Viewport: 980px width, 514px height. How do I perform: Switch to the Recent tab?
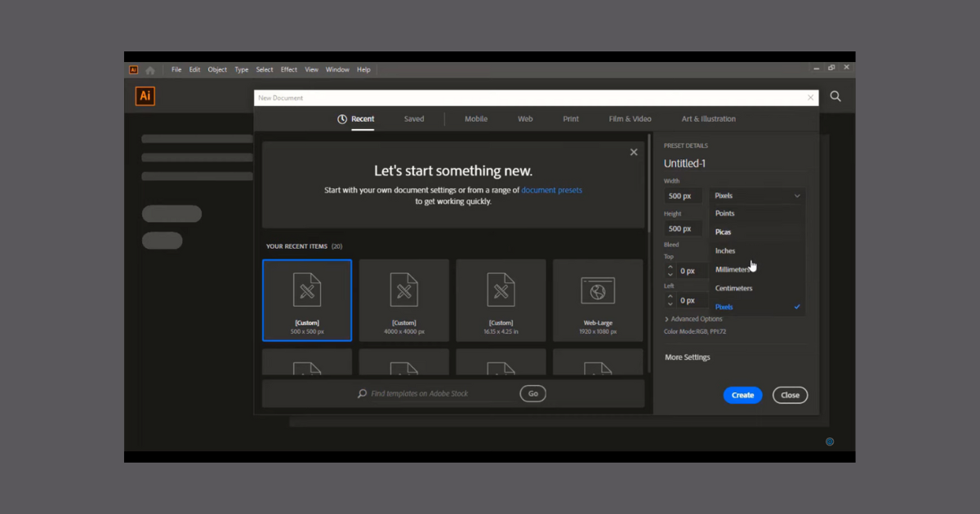[356, 119]
